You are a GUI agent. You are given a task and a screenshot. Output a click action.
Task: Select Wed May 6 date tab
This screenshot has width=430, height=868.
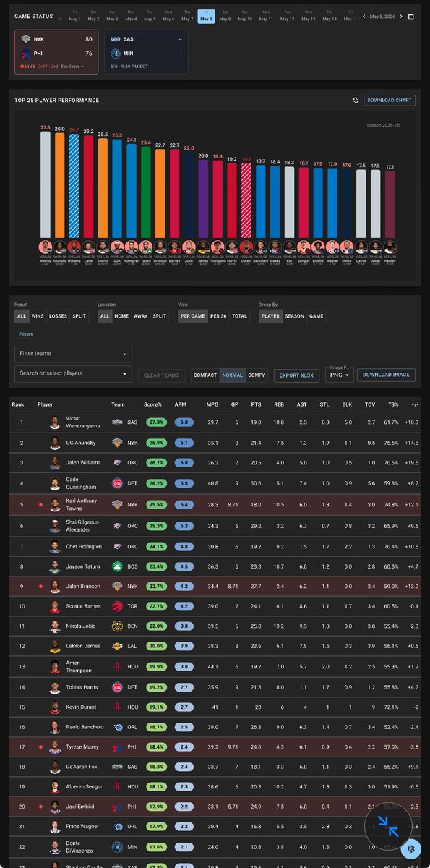[168, 17]
